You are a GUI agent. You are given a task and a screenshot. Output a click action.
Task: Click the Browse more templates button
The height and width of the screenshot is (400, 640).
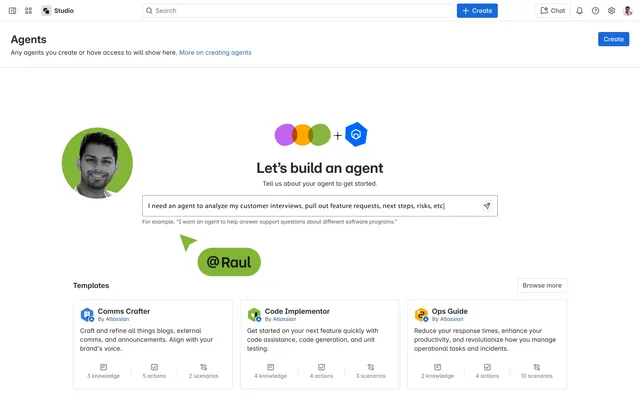point(542,285)
